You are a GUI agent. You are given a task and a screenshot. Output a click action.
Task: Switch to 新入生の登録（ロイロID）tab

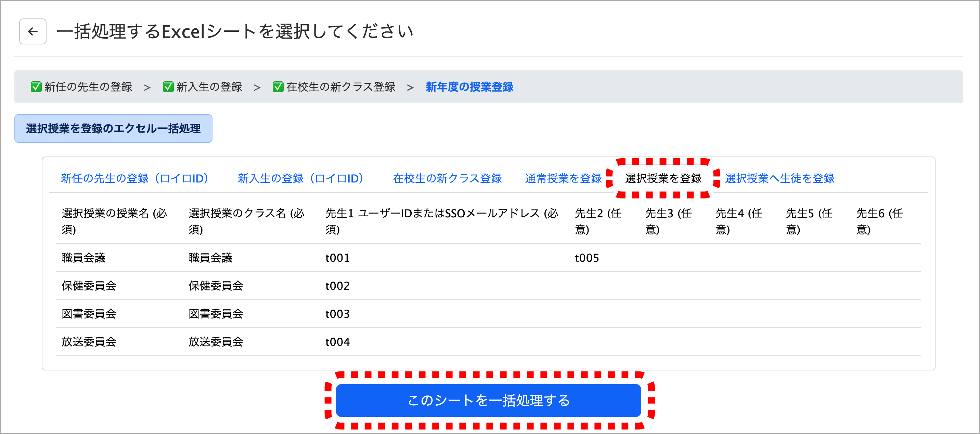pos(300,178)
